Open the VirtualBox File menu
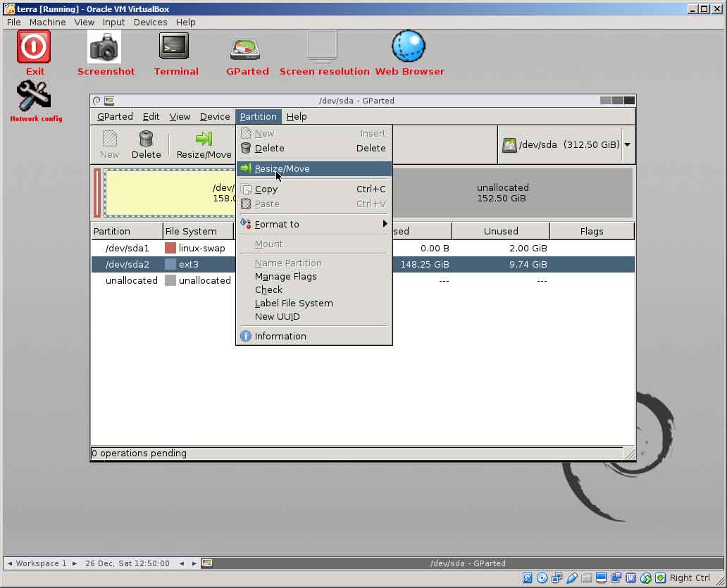 (x=13, y=23)
